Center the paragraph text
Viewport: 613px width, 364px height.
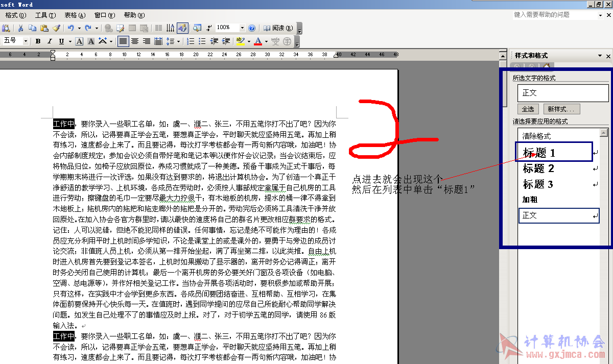(x=135, y=41)
